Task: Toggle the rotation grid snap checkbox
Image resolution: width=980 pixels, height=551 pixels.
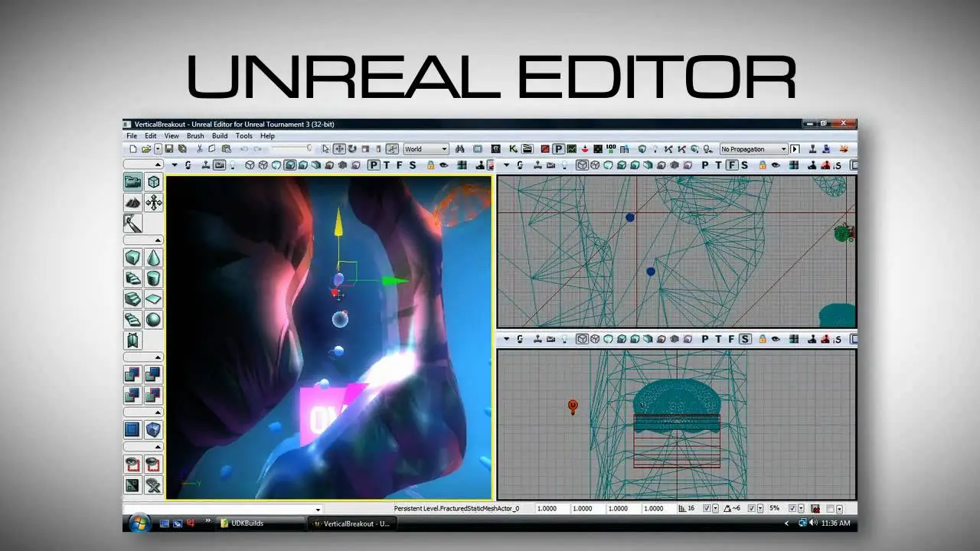Action: [751, 509]
